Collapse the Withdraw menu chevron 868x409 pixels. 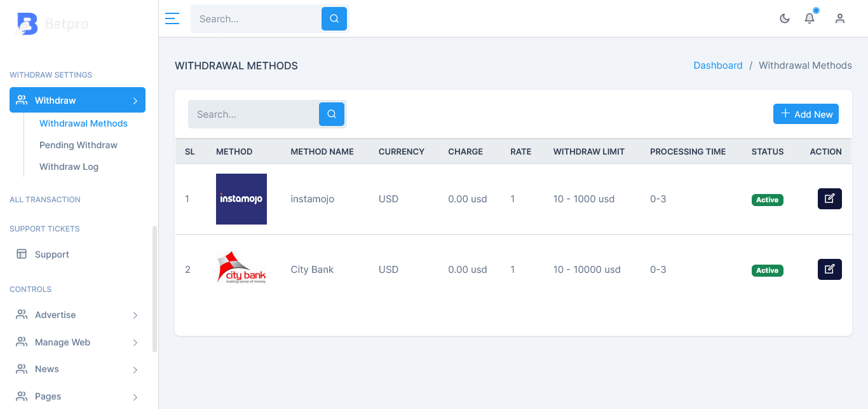pyautogui.click(x=135, y=101)
